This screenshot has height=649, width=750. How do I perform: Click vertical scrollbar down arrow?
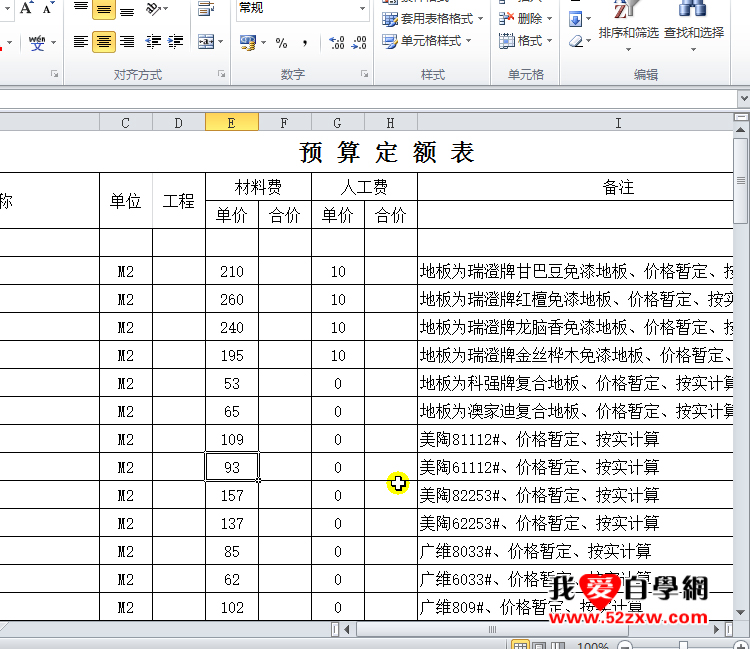[x=740, y=613]
